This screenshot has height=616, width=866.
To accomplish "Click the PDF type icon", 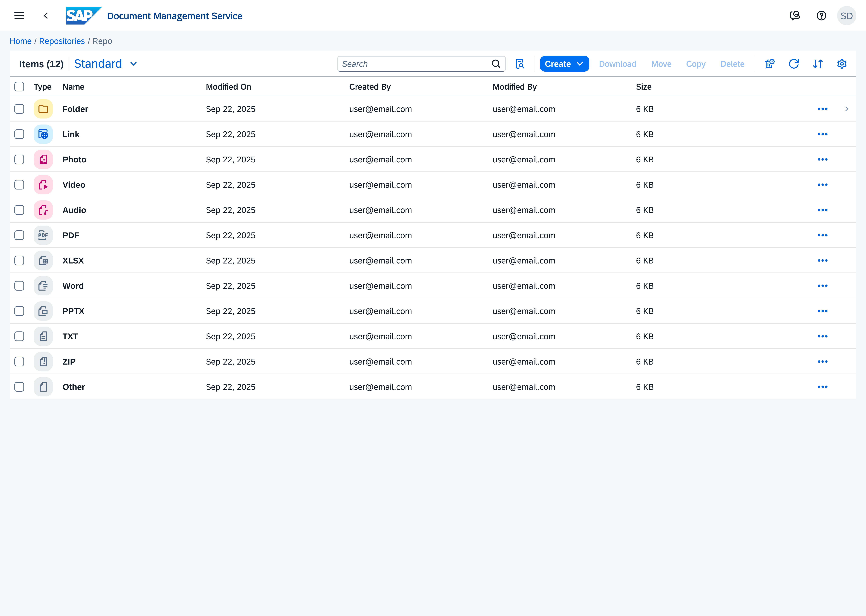I will click(43, 235).
